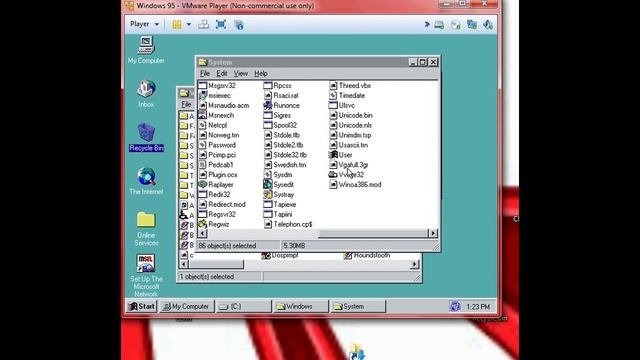
Task: Click scroll left arrow in Windows window behind
Action: pyautogui.click(x=184, y=264)
